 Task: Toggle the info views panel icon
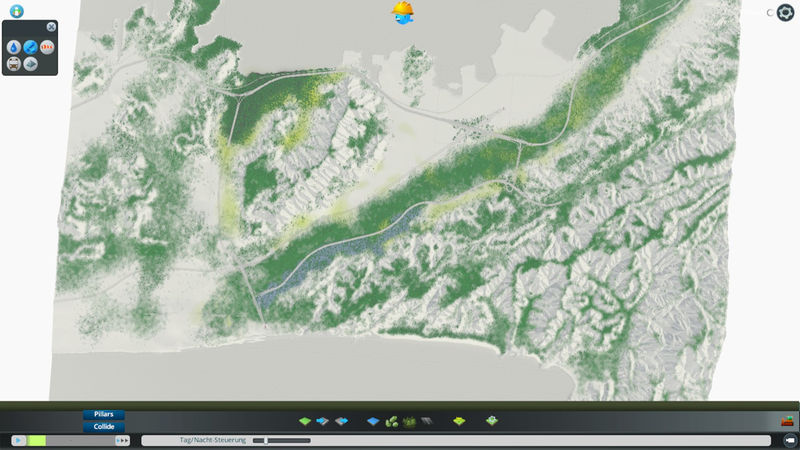point(16,11)
